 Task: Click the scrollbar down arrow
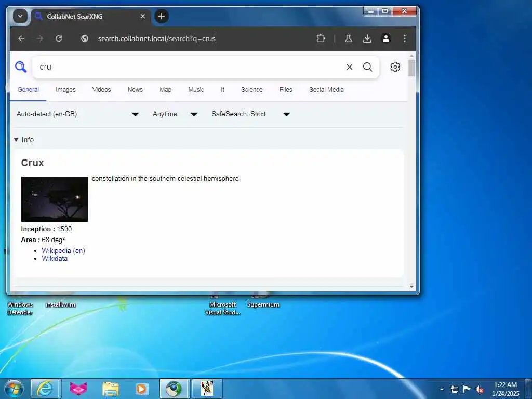click(411, 287)
